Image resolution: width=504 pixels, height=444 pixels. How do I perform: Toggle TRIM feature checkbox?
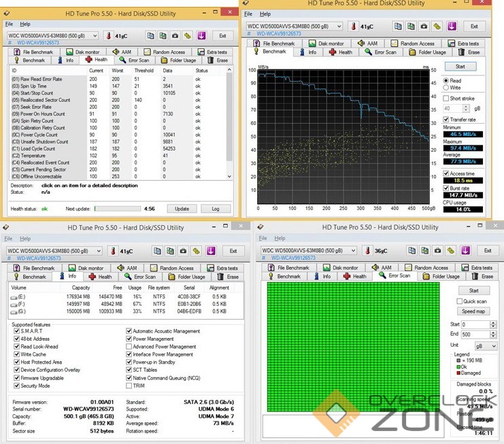[129, 386]
